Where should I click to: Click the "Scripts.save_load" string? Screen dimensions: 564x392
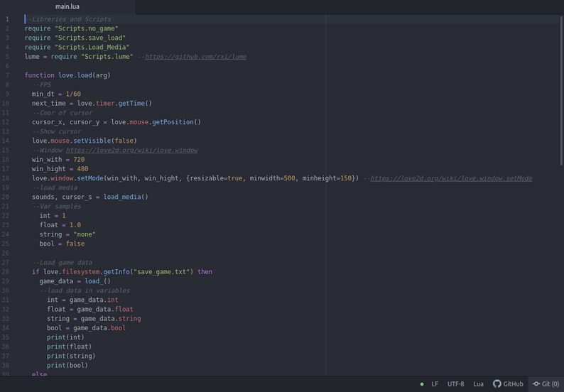coord(90,38)
